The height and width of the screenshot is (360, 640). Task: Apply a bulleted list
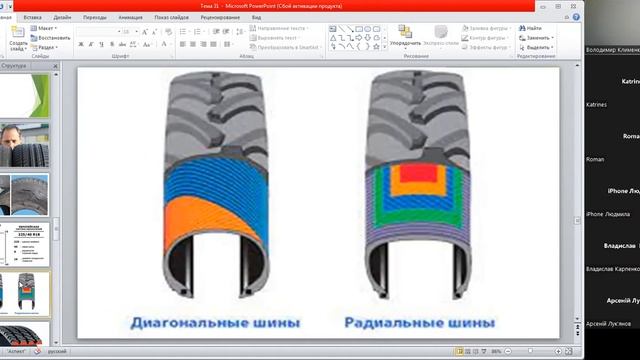click(183, 32)
